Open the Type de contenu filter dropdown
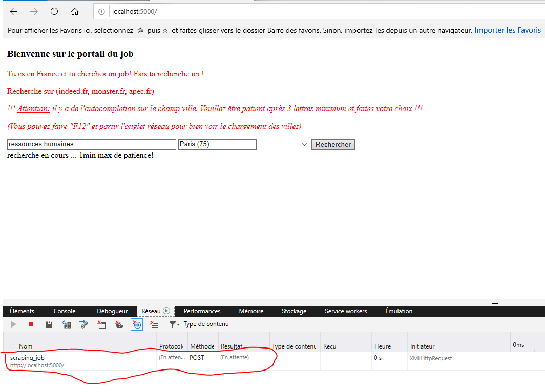 pyautogui.click(x=199, y=324)
